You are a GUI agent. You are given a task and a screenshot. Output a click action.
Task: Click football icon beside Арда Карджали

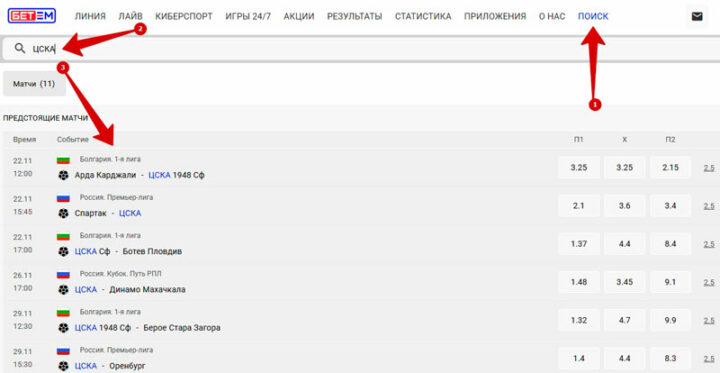click(63, 175)
